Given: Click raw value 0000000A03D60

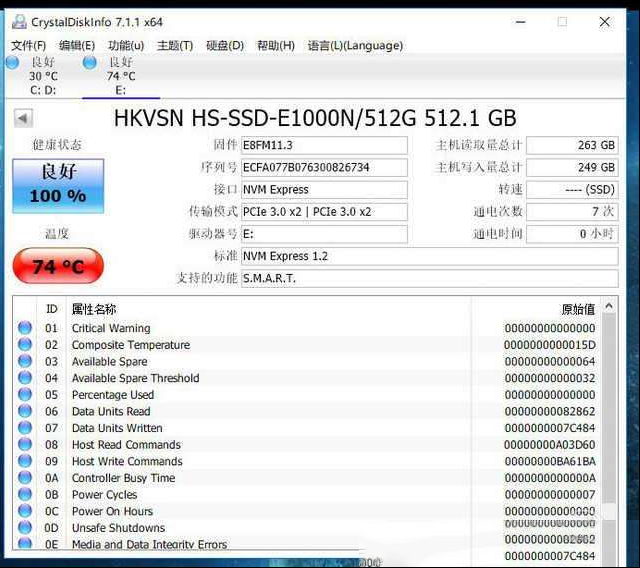Looking at the screenshot, I should point(549,445).
